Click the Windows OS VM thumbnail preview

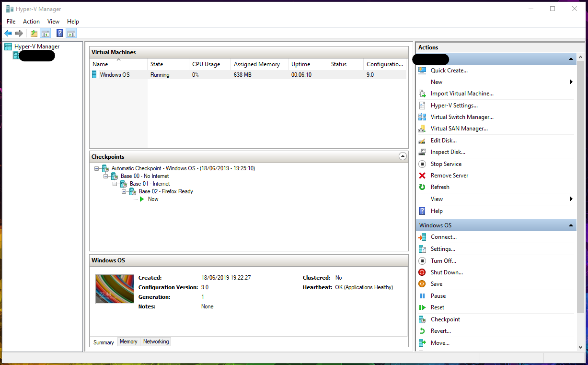pyautogui.click(x=115, y=289)
